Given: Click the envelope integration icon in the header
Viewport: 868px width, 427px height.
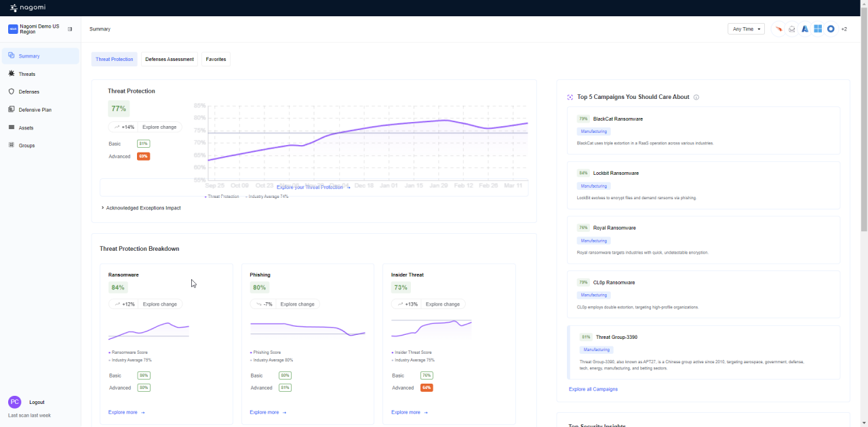Looking at the screenshot, I should (x=792, y=29).
